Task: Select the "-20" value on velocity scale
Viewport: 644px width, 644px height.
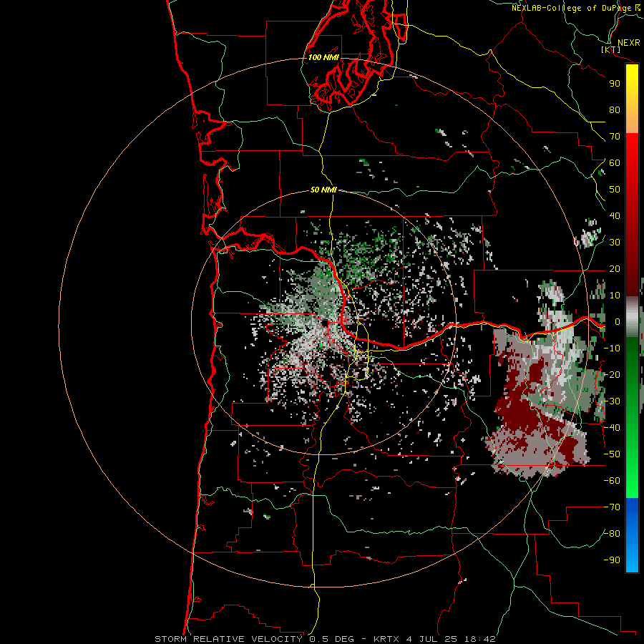Action: point(612,374)
